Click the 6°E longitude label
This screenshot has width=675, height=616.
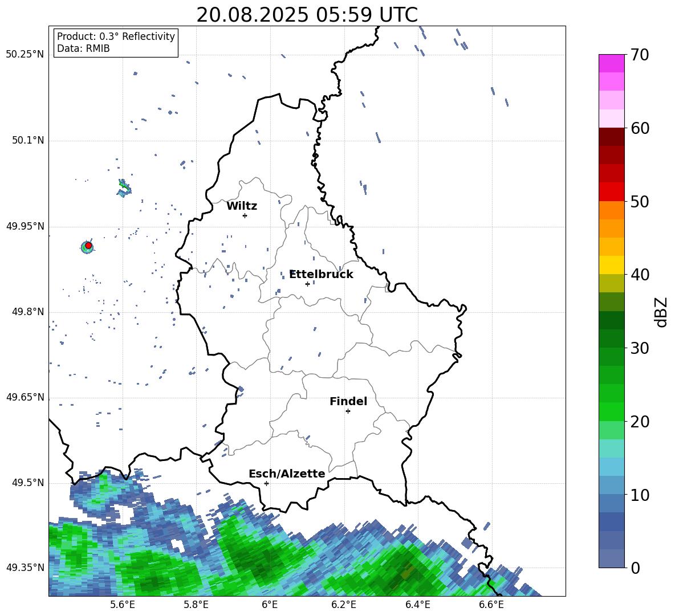270,605
